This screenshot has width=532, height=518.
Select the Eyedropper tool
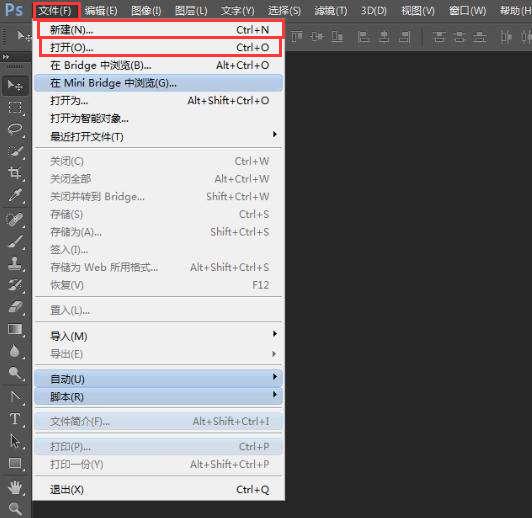(x=15, y=195)
